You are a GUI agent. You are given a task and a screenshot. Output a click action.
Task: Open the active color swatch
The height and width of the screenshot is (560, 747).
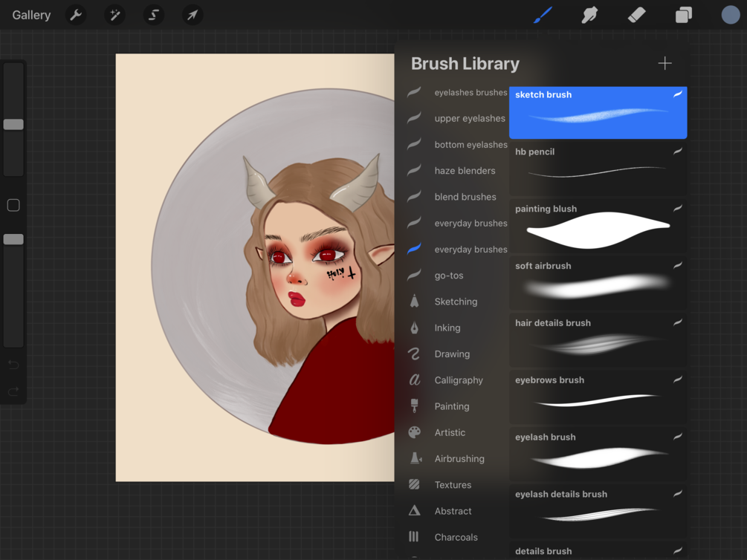730,14
